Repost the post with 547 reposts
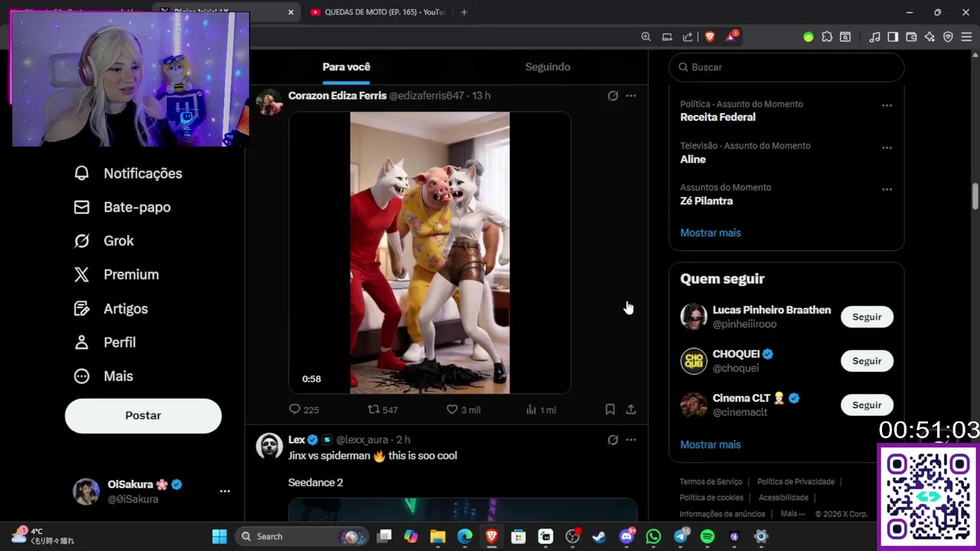 coord(383,410)
